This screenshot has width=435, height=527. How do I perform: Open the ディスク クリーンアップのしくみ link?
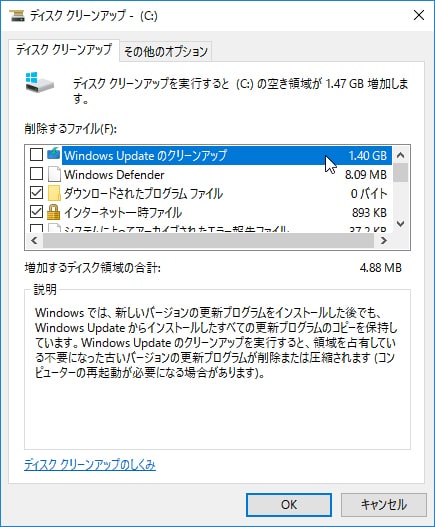point(90,464)
